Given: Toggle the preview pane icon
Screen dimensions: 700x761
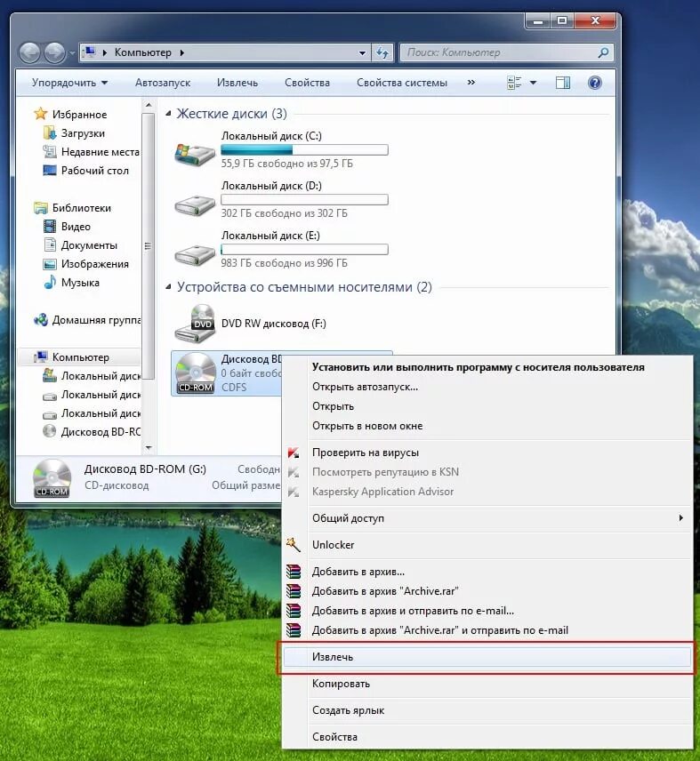Looking at the screenshot, I should tap(563, 83).
